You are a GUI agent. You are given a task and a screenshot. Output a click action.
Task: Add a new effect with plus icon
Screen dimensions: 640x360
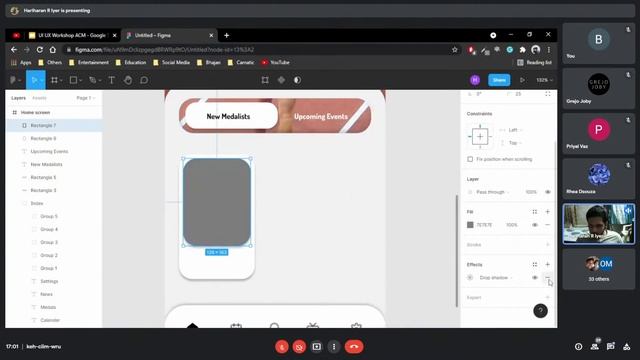click(547, 264)
